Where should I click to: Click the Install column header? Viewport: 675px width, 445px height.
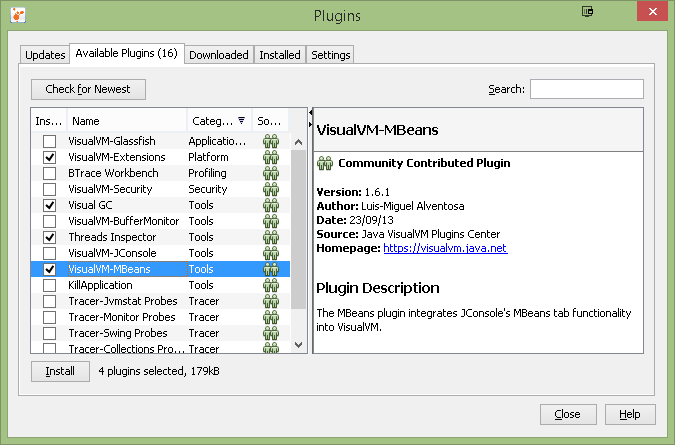49,121
